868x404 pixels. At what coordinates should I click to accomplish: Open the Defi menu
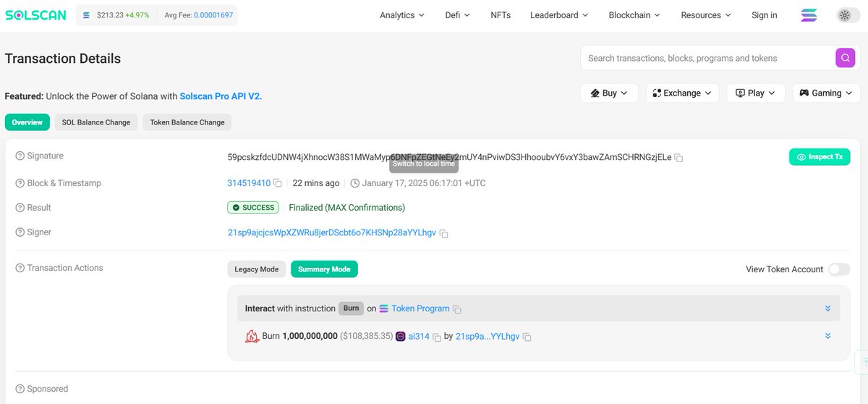point(457,15)
